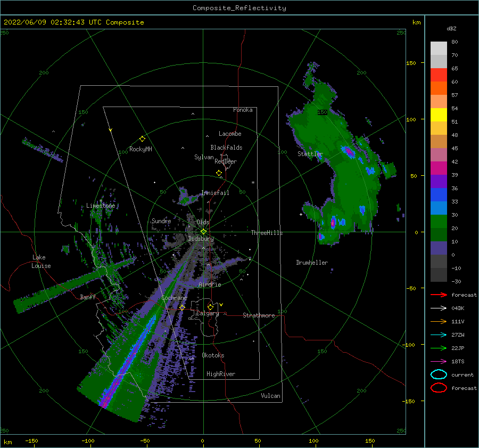Click the Sylvan label
The image size is (479, 448).
tap(204, 157)
